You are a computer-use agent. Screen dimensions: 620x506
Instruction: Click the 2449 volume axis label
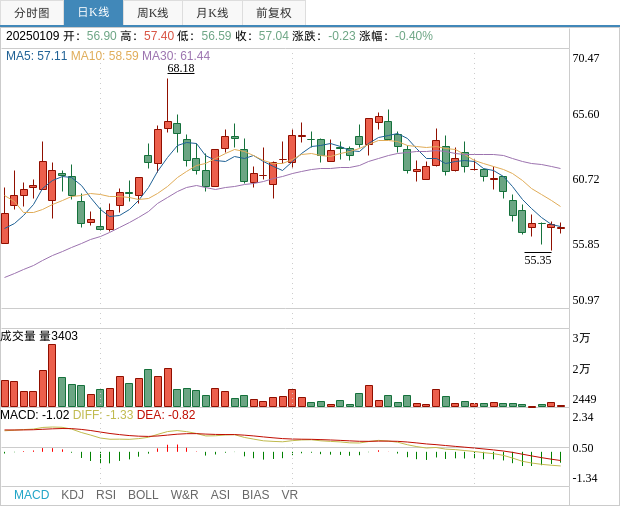pyautogui.click(x=584, y=399)
